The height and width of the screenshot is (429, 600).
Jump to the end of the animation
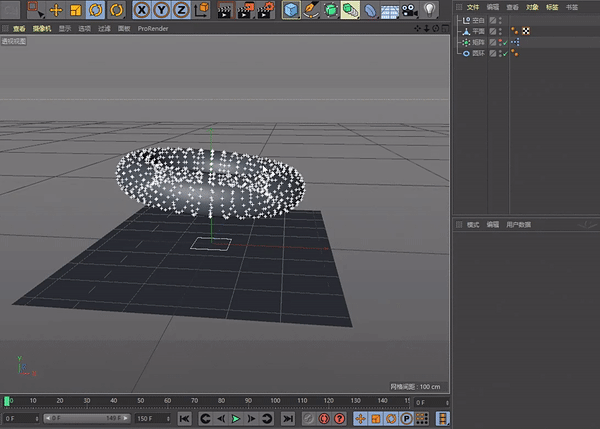[288, 419]
